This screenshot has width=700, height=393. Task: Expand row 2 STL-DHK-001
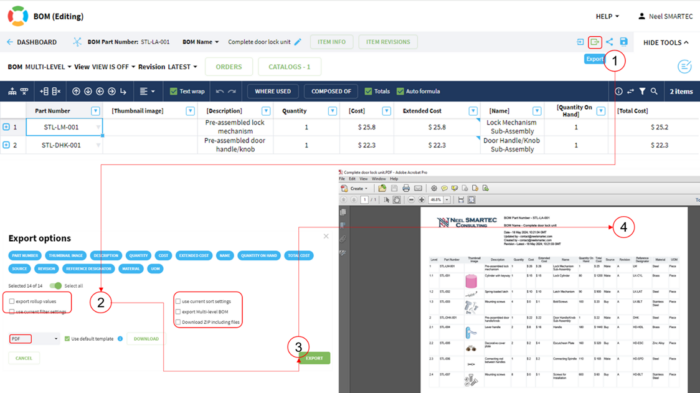pos(6,145)
